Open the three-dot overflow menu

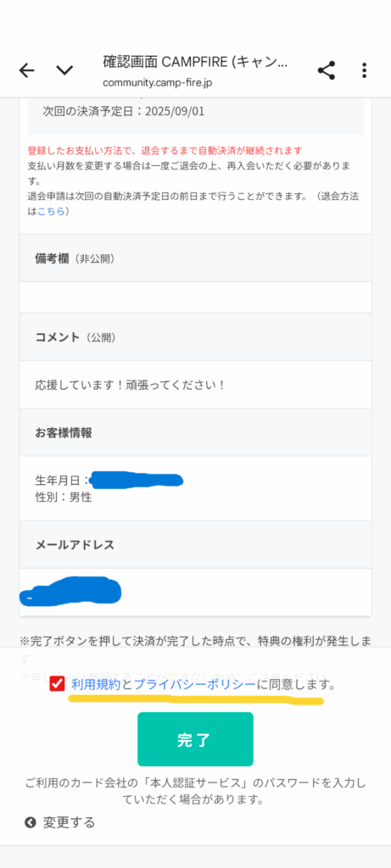click(364, 70)
